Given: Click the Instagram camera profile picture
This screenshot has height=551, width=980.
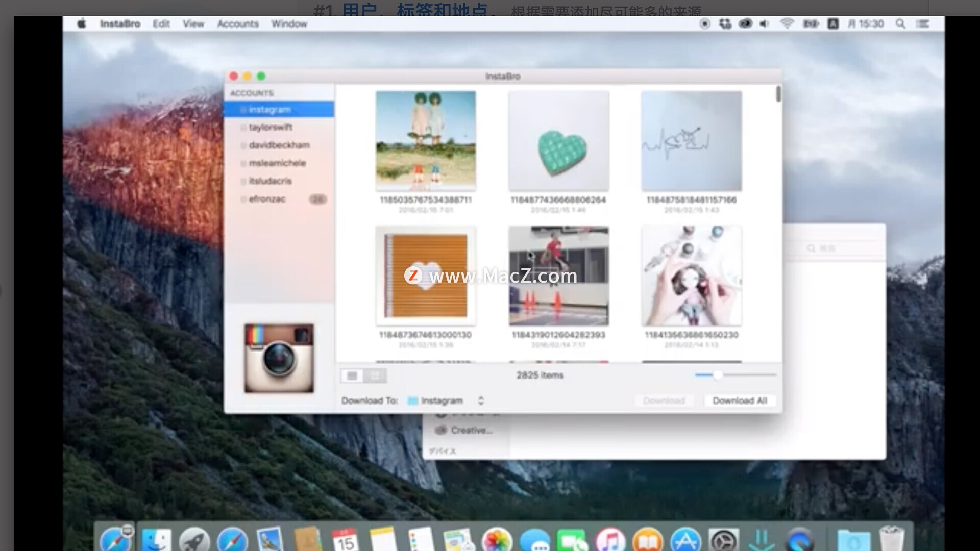Looking at the screenshot, I should 279,358.
